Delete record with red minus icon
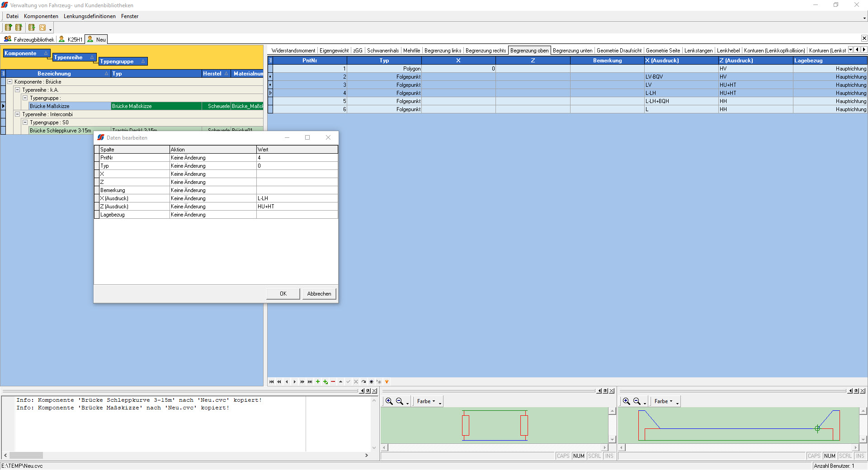Image resolution: width=868 pixels, height=470 pixels. point(333,382)
